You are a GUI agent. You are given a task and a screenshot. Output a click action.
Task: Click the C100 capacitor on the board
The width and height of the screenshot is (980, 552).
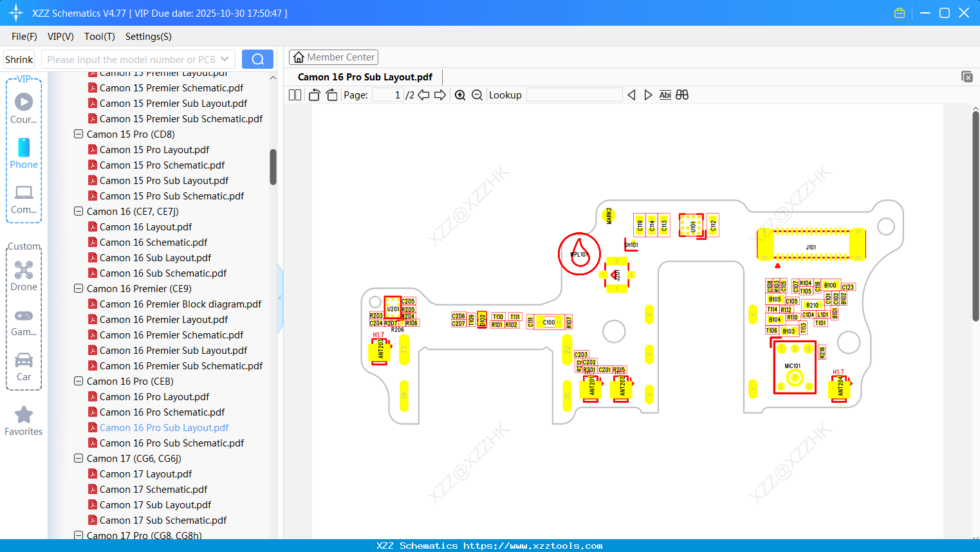[549, 322]
